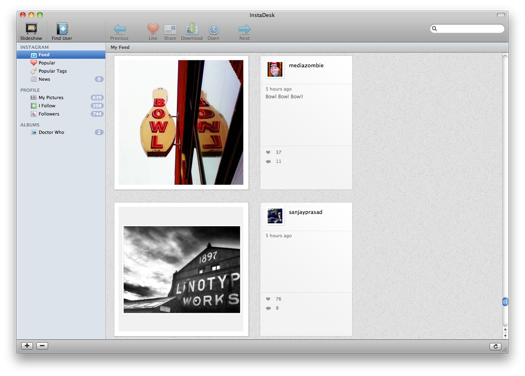Open the Followers list
The width and height of the screenshot is (525, 376).
coord(61,114)
